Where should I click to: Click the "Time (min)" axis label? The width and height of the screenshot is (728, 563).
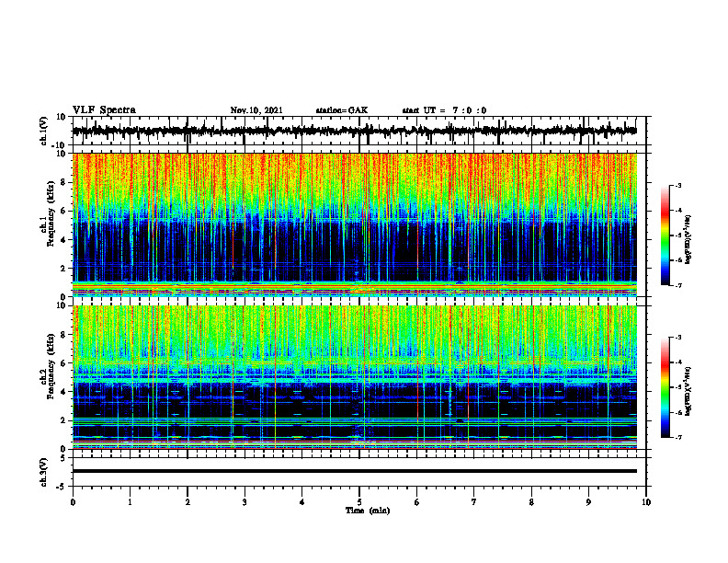pos(368,511)
